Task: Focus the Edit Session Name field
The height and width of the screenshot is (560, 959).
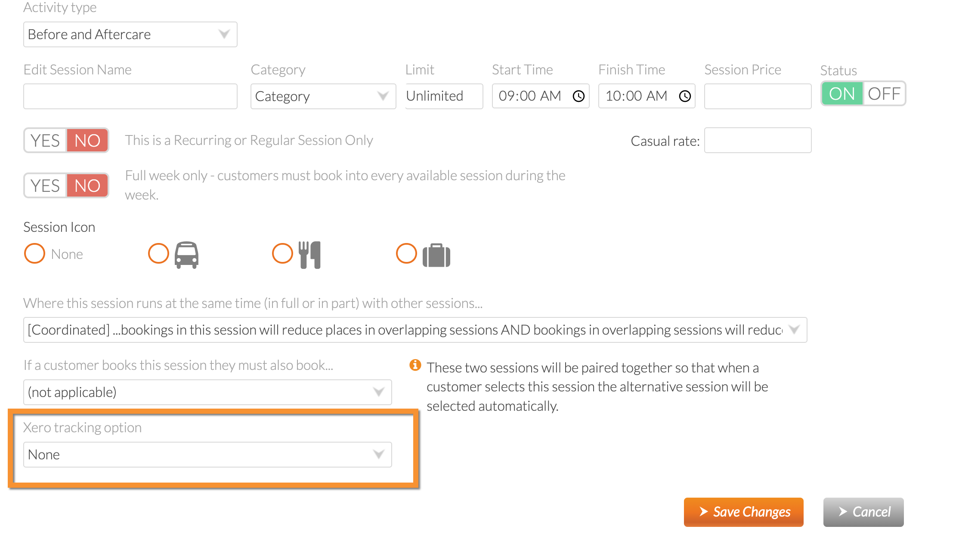Action: tap(130, 96)
